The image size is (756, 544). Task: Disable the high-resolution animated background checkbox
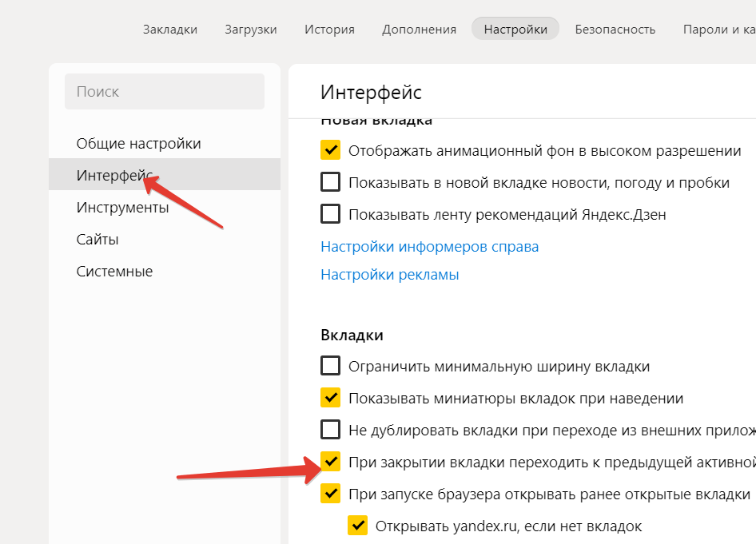coord(330,150)
